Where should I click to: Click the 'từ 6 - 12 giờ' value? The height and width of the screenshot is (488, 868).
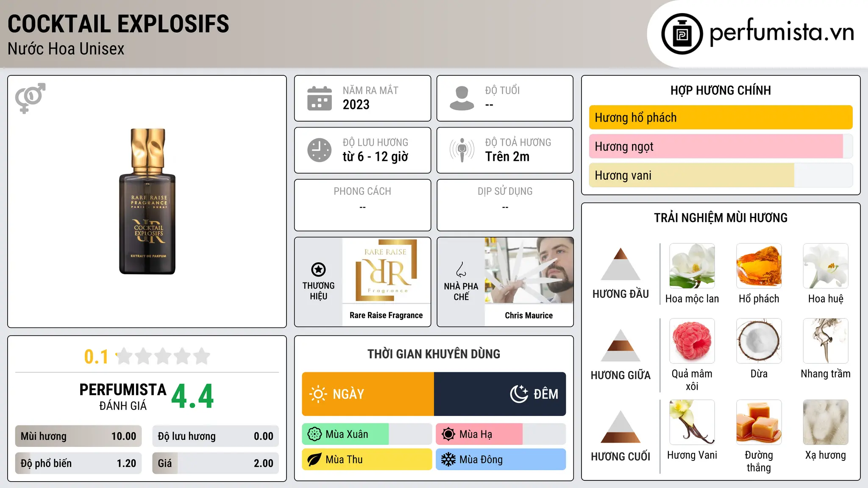tap(376, 157)
